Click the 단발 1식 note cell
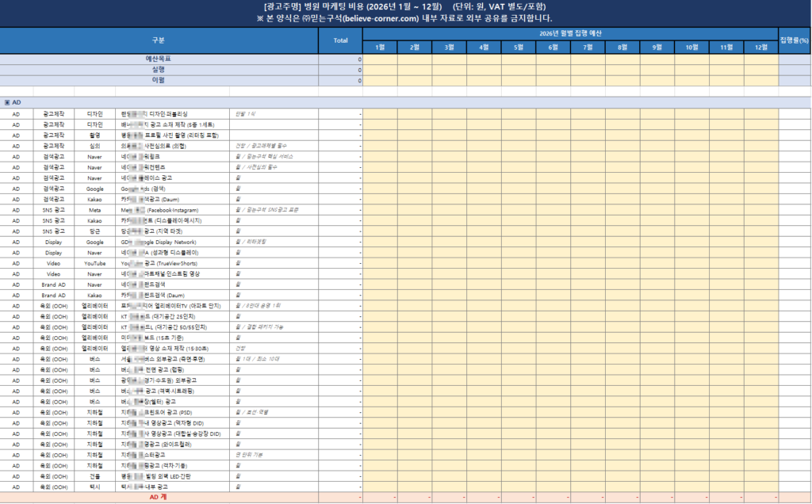 274,114
